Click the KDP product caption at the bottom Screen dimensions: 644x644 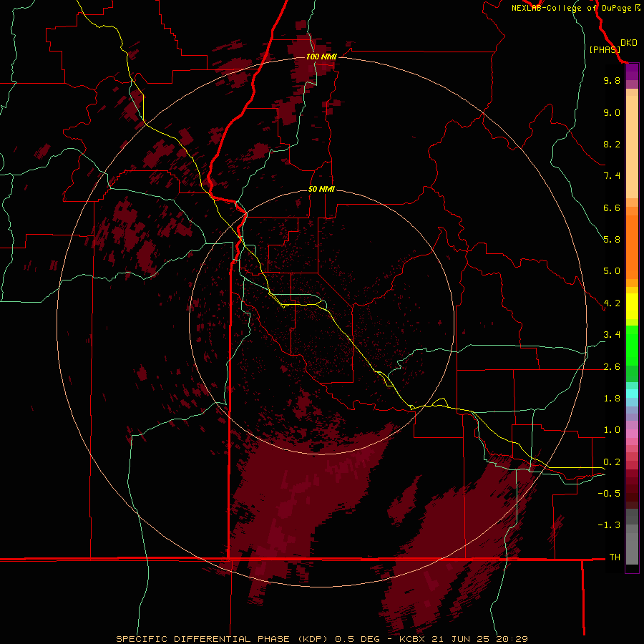321,639
